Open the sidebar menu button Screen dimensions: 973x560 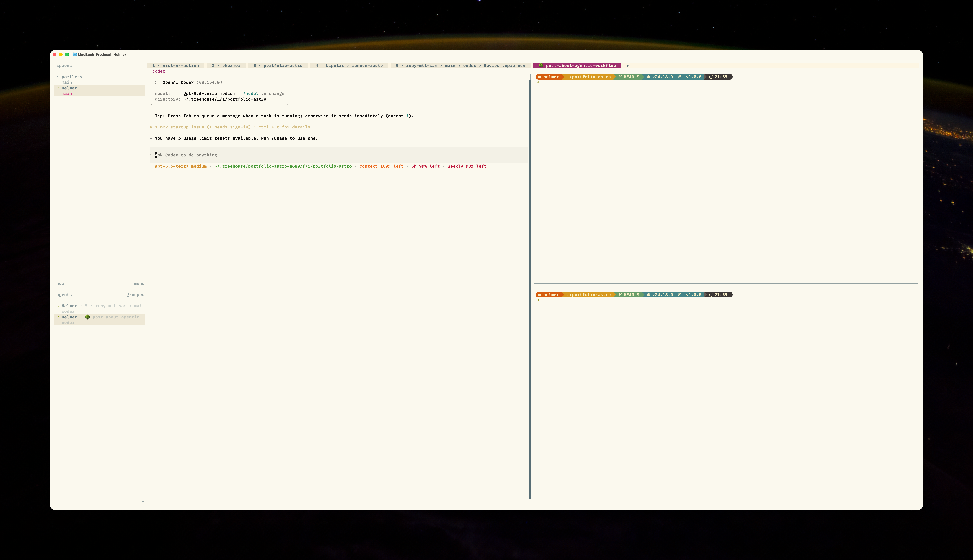point(139,284)
